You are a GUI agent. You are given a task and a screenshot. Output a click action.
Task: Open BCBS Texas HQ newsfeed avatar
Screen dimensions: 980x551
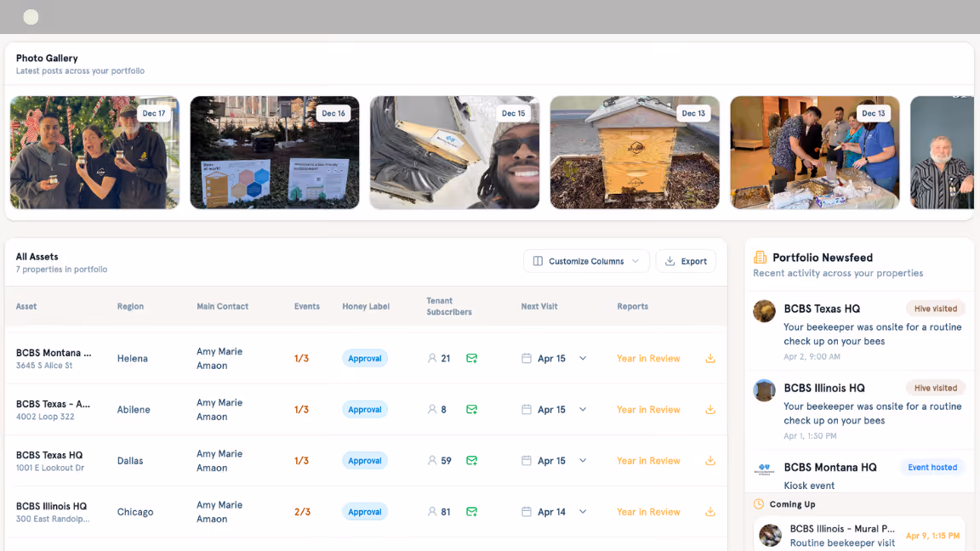[x=764, y=311]
